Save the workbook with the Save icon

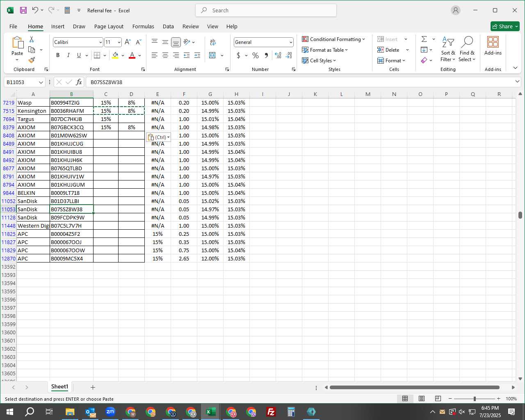(23, 10)
